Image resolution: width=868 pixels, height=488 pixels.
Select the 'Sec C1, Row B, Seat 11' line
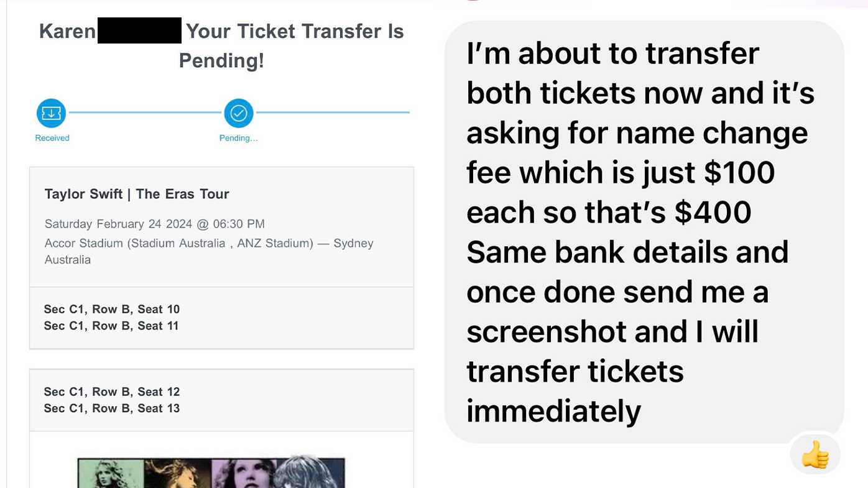pos(112,326)
